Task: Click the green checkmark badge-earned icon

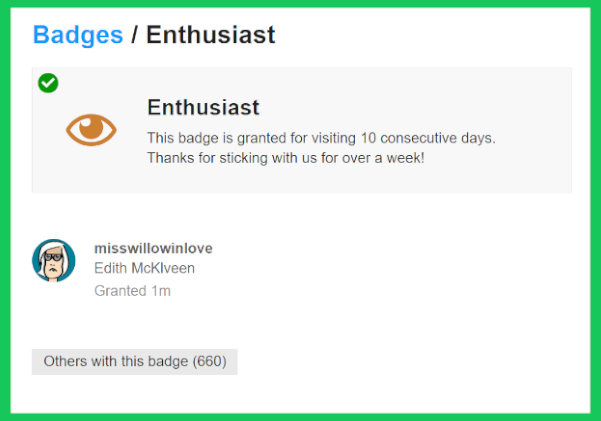Action: point(48,83)
